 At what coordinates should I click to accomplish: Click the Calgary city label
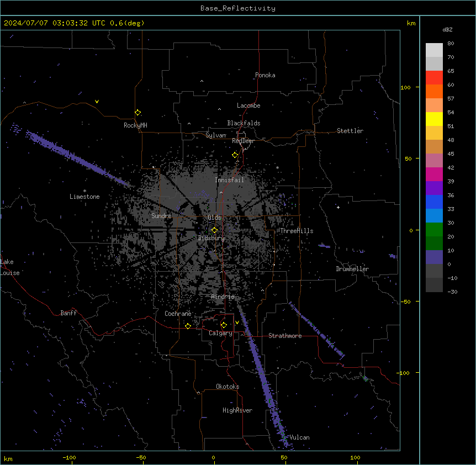(220, 333)
